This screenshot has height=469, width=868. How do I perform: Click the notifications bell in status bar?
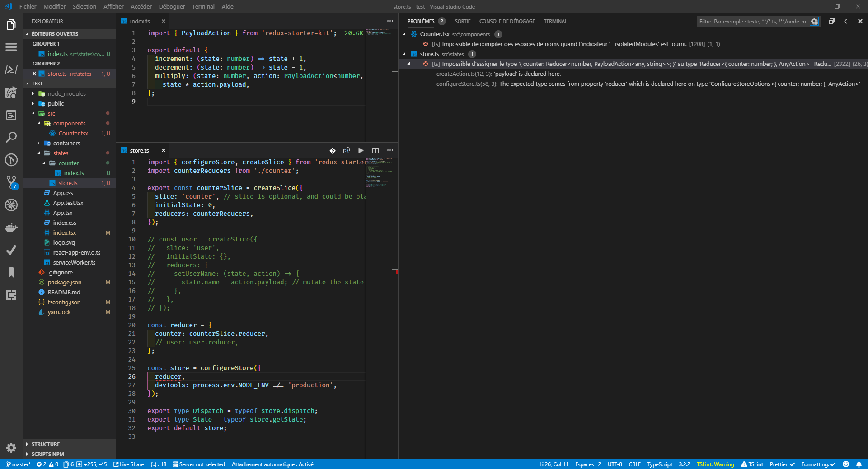(x=859, y=464)
